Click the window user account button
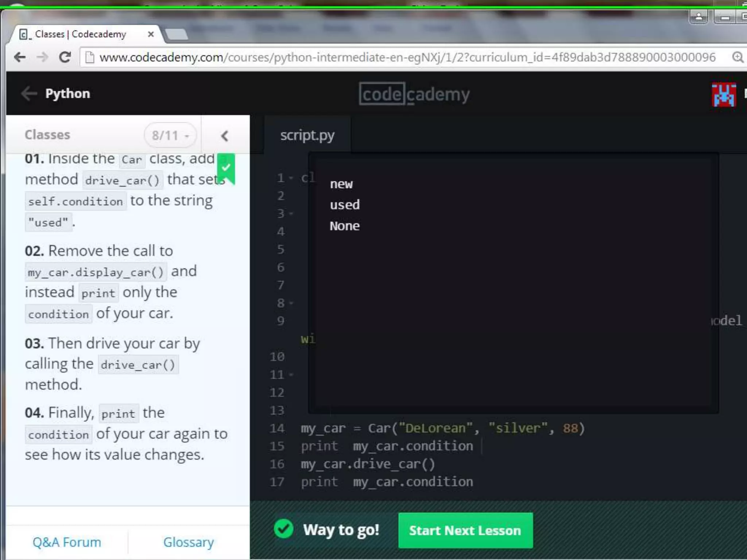747x560 pixels. pyautogui.click(x=699, y=17)
